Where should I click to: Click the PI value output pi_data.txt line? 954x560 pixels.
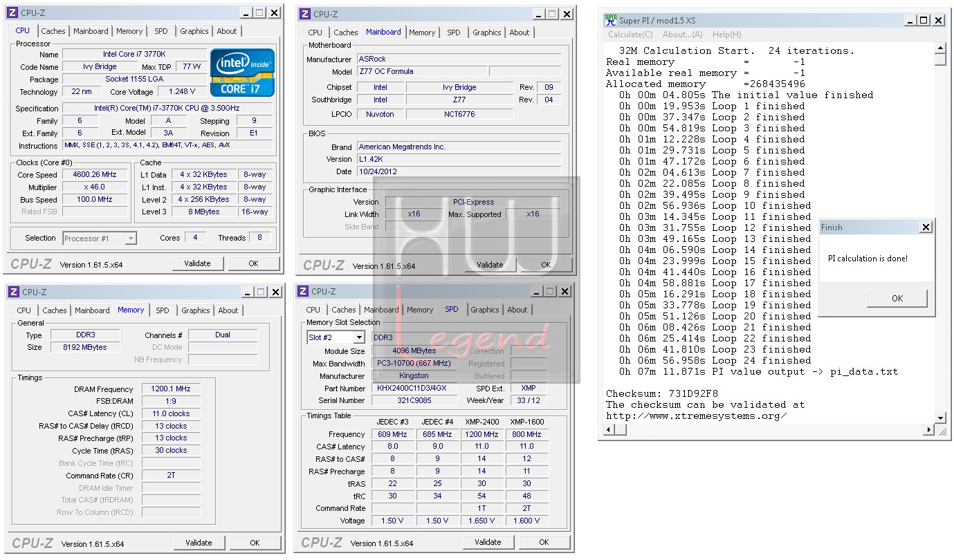[759, 371]
